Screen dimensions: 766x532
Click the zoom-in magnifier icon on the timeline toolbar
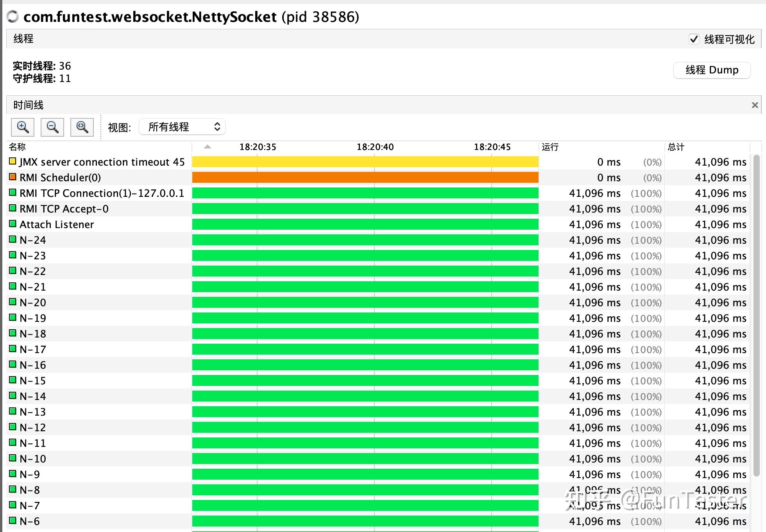click(x=22, y=127)
